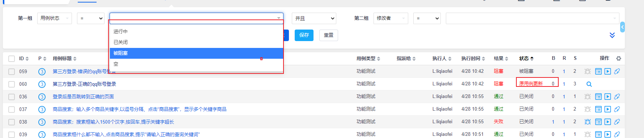Open second group's = operator dropdown
The height and width of the screenshot is (138, 644).
click(427, 18)
